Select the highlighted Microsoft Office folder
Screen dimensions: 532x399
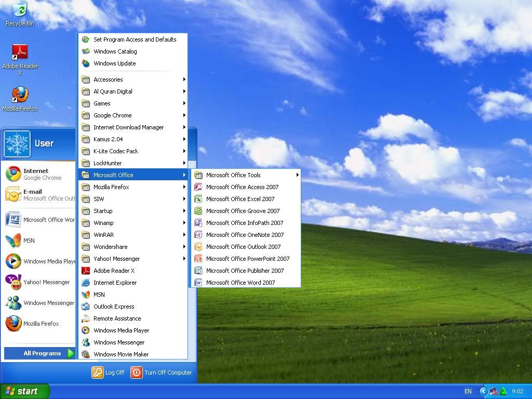click(133, 175)
